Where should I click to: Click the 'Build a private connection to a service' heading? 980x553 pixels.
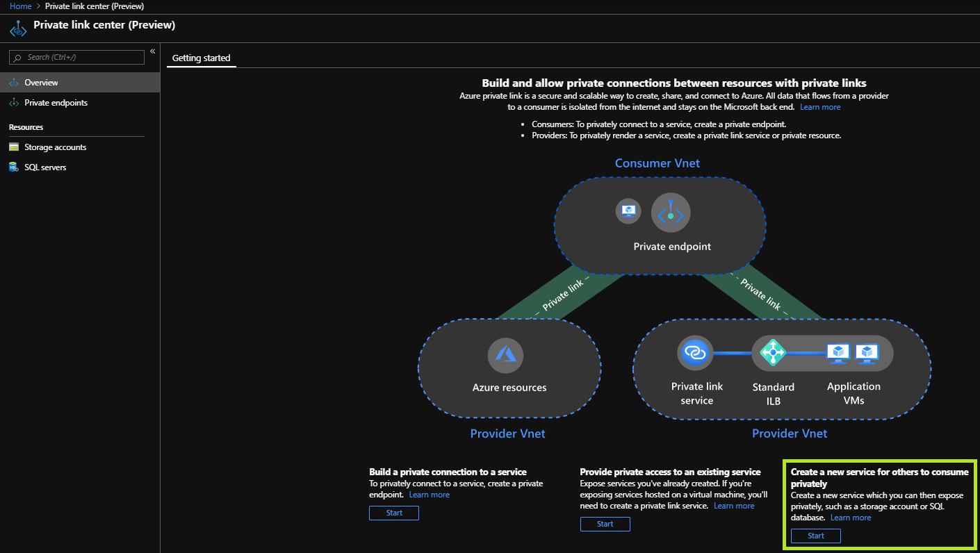point(448,472)
